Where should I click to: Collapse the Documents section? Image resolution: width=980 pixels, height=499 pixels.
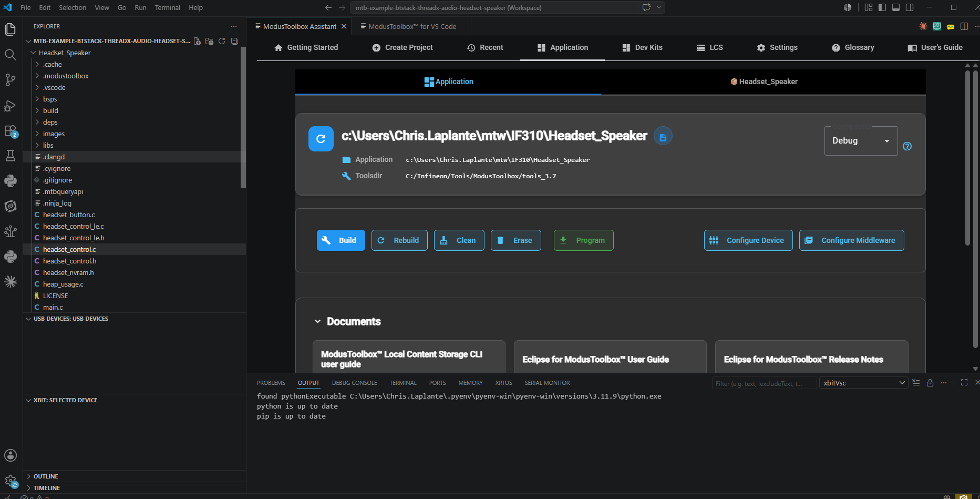click(x=317, y=321)
